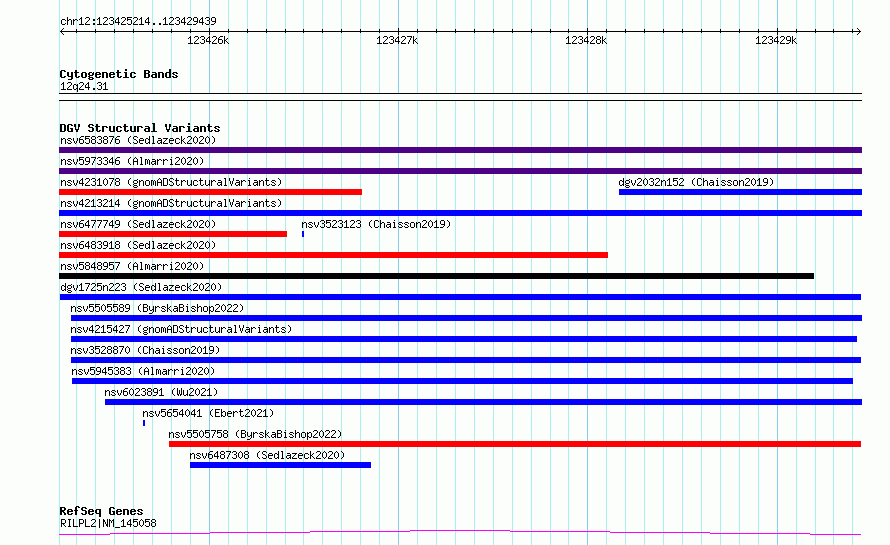
Task: Click the blue nsv6023891 variant bar
Action: [483, 402]
